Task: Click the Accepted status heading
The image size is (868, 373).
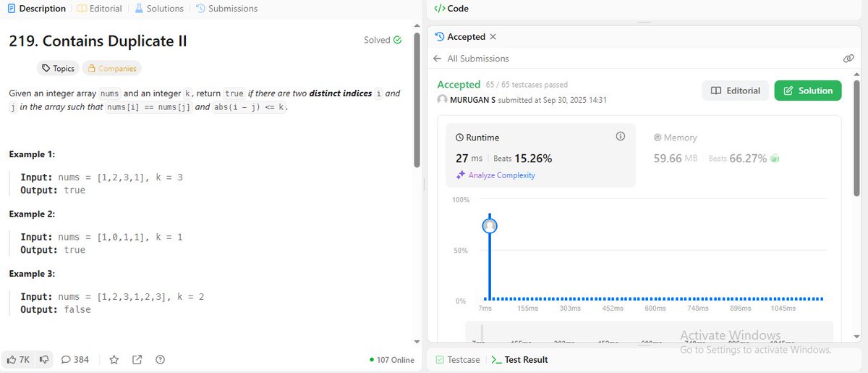Action: pos(459,85)
